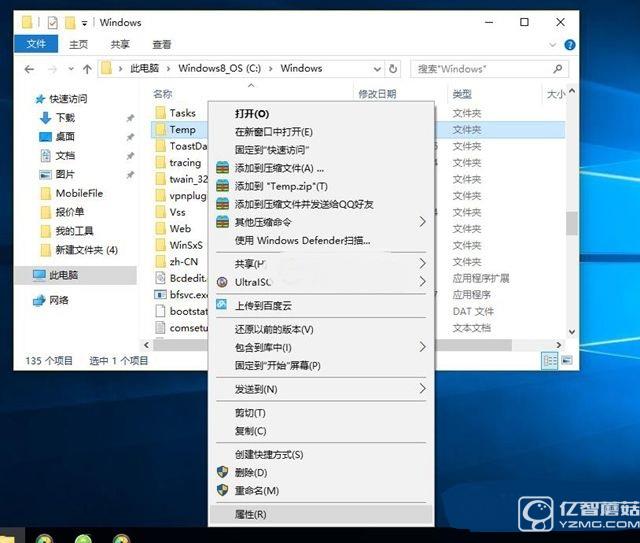The height and width of the screenshot is (543, 640).
Task: Click the Back navigation arrow
Action: [28, 69]
